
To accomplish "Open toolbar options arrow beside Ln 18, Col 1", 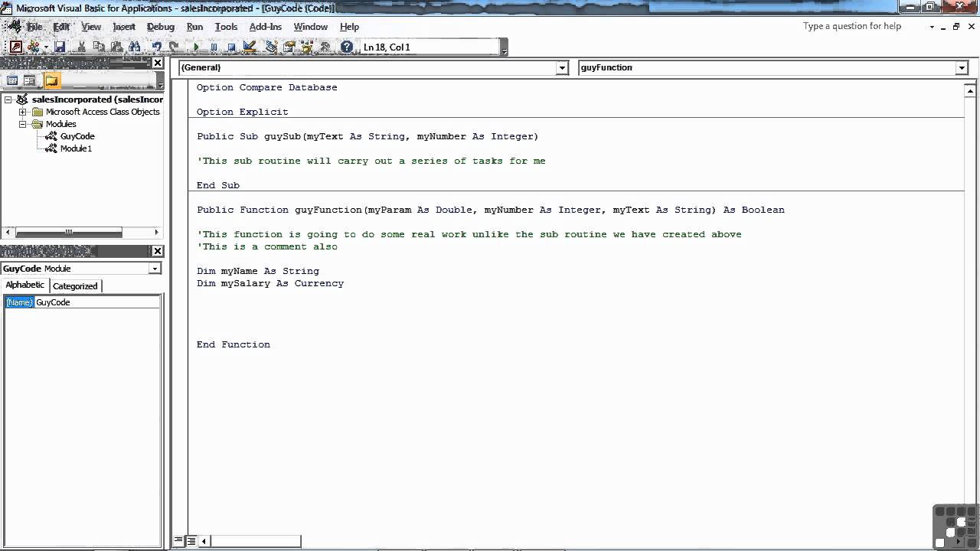I will click(x=504, y=49).
